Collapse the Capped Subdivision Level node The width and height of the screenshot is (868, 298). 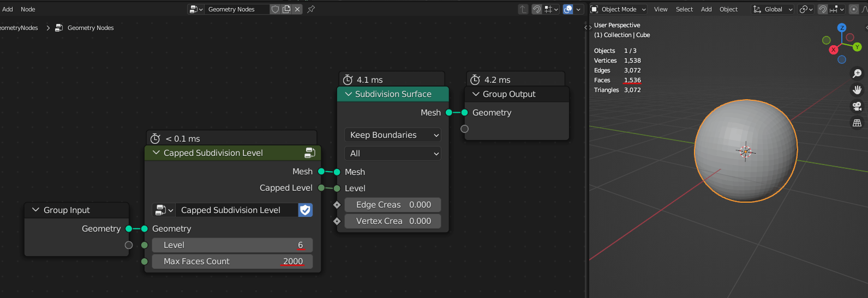[x=157, y=153]
